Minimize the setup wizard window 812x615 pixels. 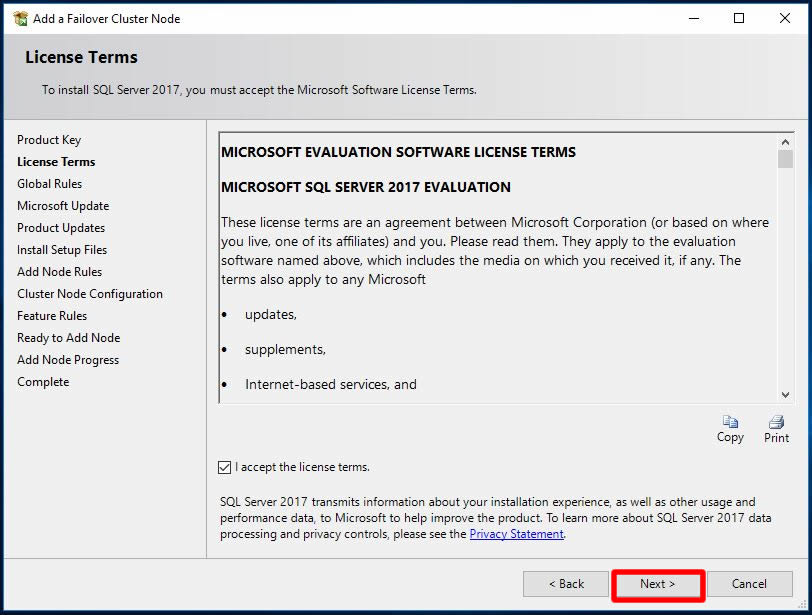[693, 18]
